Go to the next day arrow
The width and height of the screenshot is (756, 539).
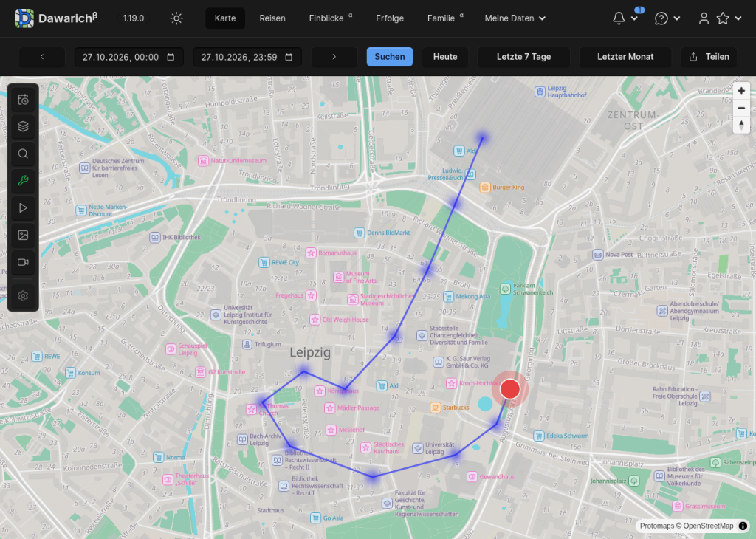tap(334, 57)
